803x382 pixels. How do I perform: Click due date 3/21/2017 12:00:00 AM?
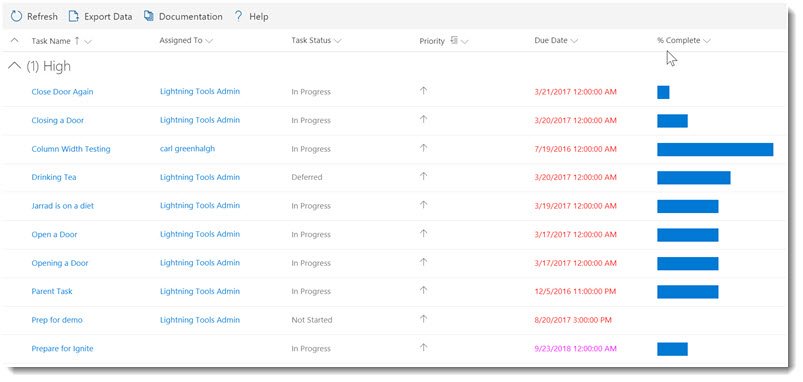pyautogui.click(x=576, y=92)
